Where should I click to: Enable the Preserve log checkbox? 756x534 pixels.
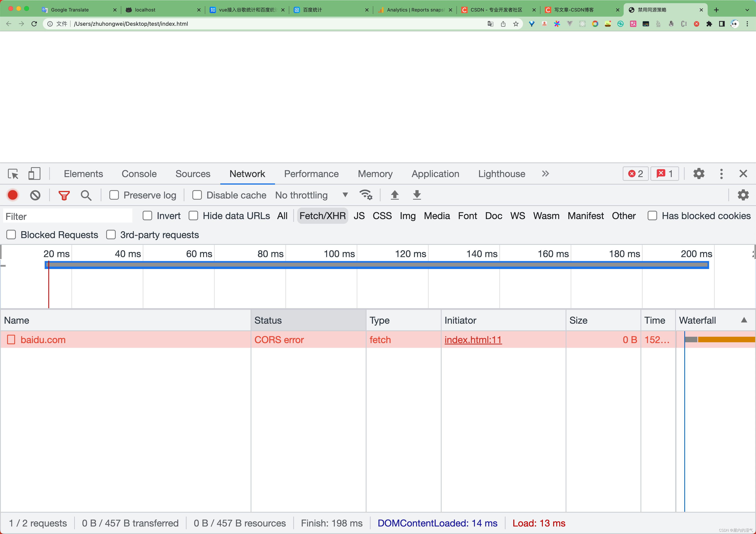click(x=114, y=195)
